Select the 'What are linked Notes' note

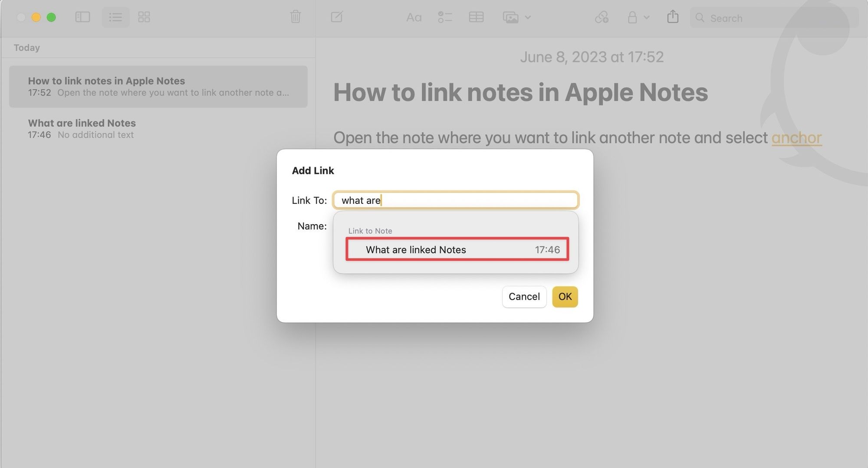click(x=82, y=128)
